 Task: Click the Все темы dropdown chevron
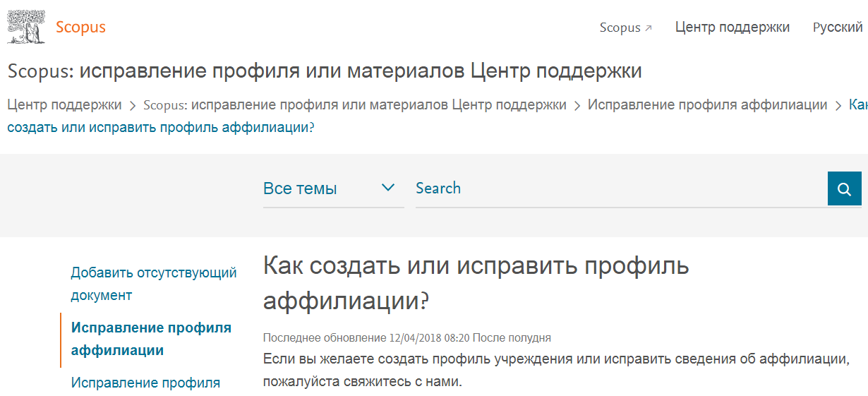(x=388, y=188)
